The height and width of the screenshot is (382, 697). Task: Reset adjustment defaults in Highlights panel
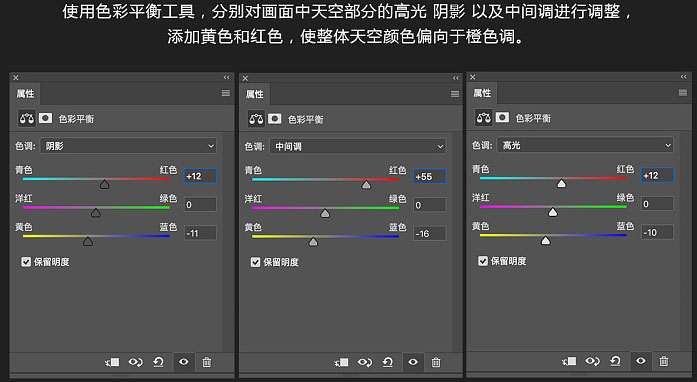(x=616, y=362)
